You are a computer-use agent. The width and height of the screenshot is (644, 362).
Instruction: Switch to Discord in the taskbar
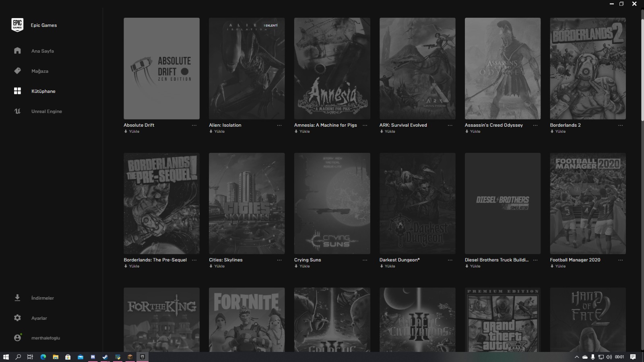coord(93,357)
